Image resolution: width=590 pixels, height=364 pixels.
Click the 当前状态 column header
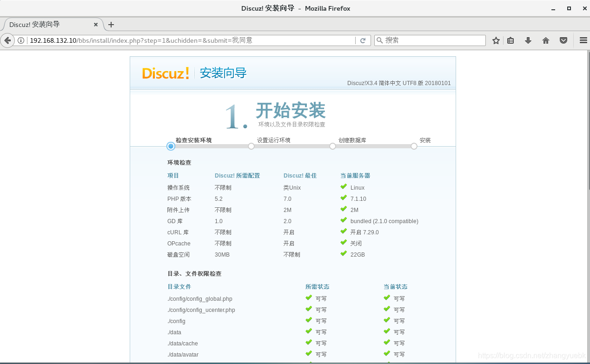[395, 287]
